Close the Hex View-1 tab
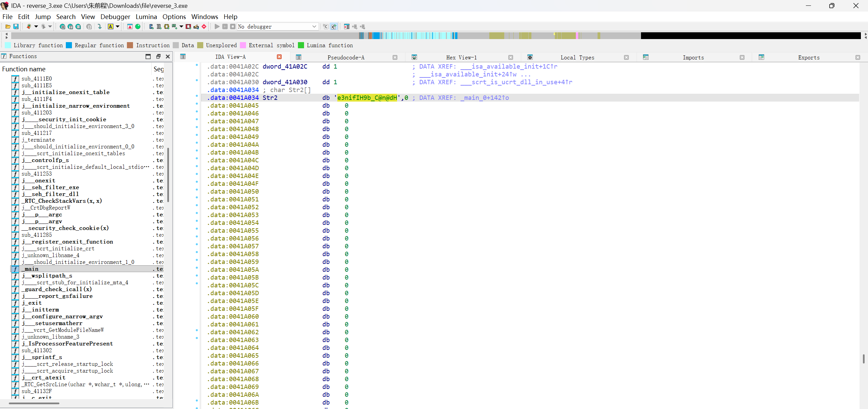 click(511, 57)
